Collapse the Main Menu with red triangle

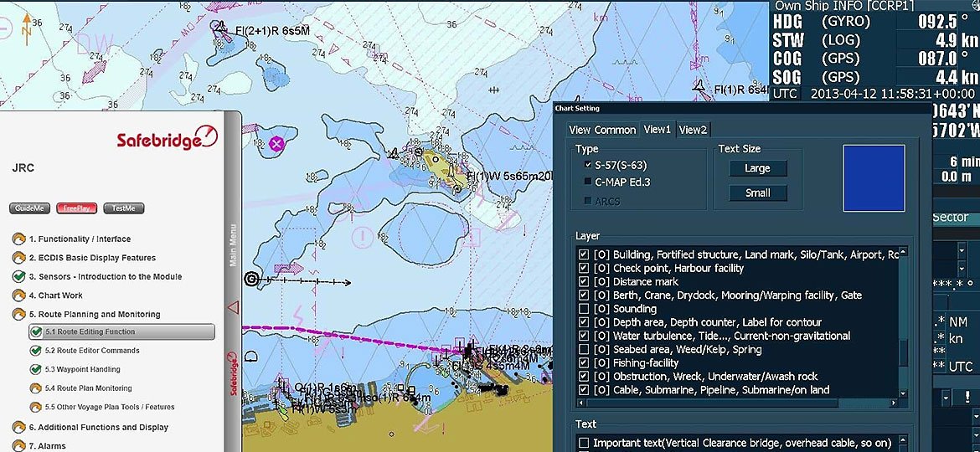(x=234, y=308)
